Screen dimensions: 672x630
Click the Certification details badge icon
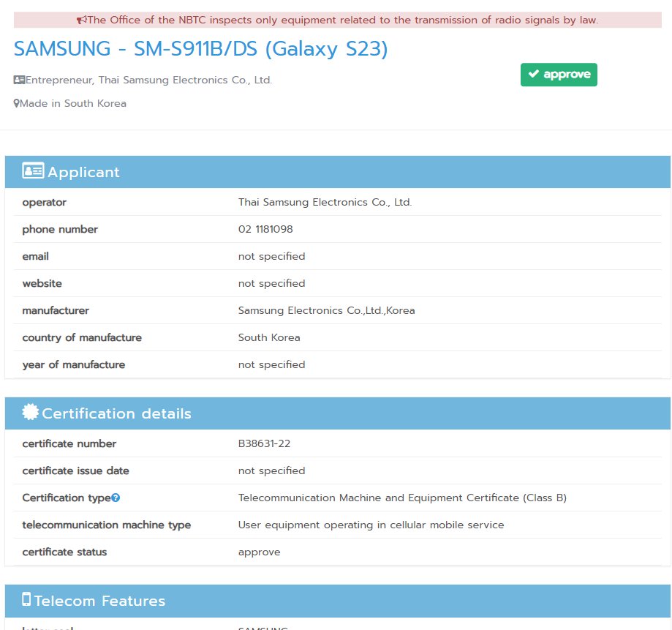point(31,412)
